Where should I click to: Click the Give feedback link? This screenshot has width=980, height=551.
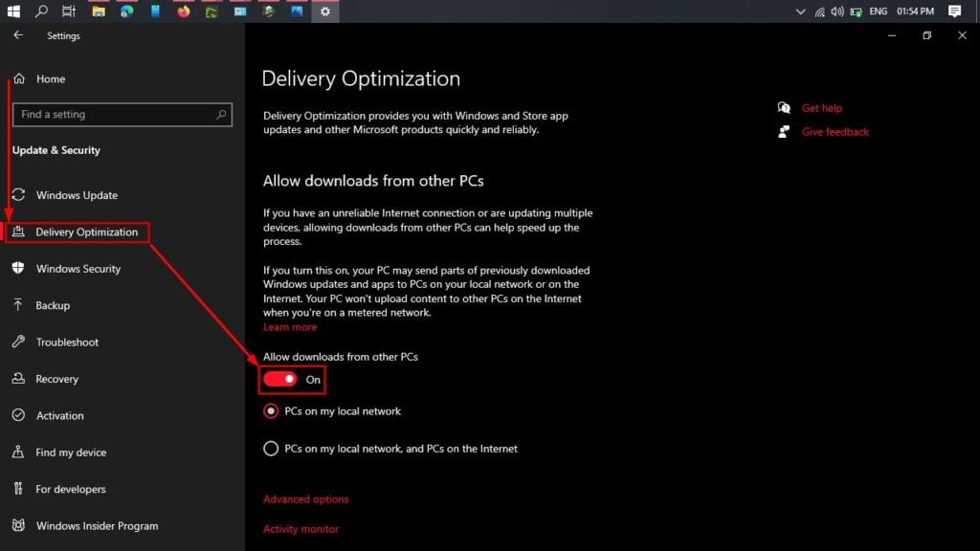[x=835, y=132]
